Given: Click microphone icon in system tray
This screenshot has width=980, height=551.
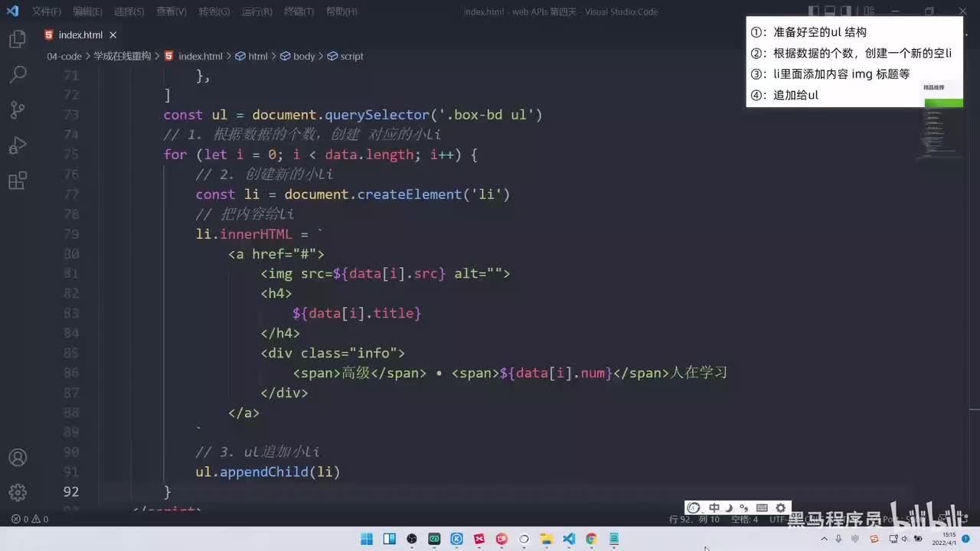Looking at the screenshot, I should [x=839, y=539].
